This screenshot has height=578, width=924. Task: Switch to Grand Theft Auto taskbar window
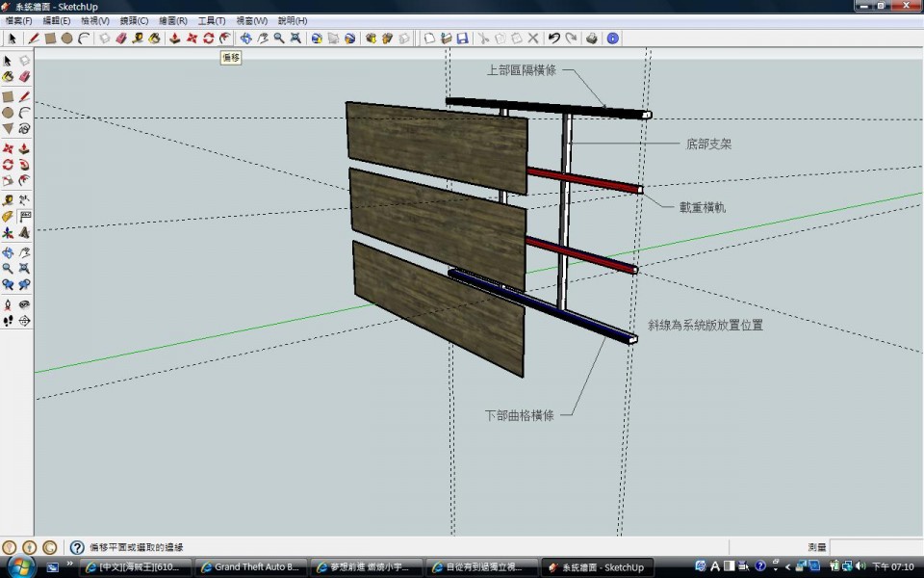(252, 567)
